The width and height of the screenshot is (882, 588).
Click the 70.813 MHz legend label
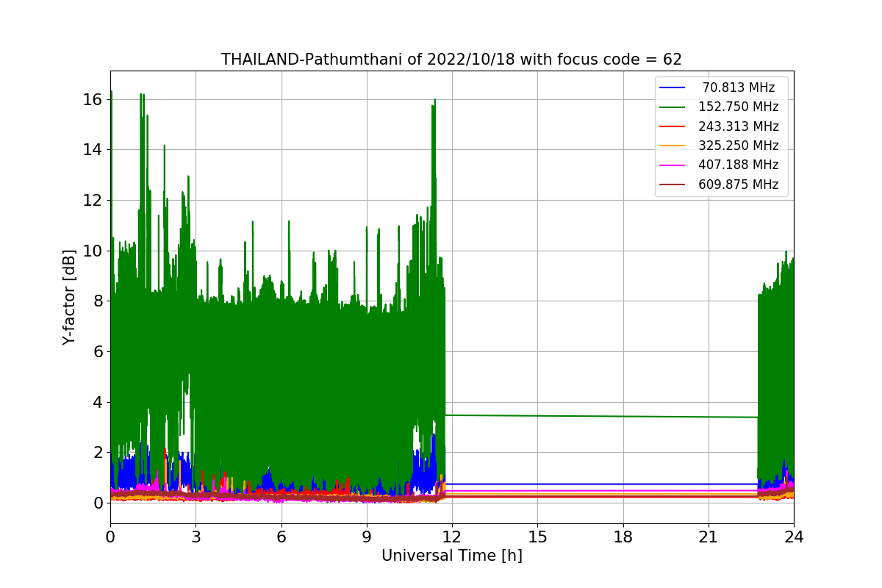tap(739, 87)
